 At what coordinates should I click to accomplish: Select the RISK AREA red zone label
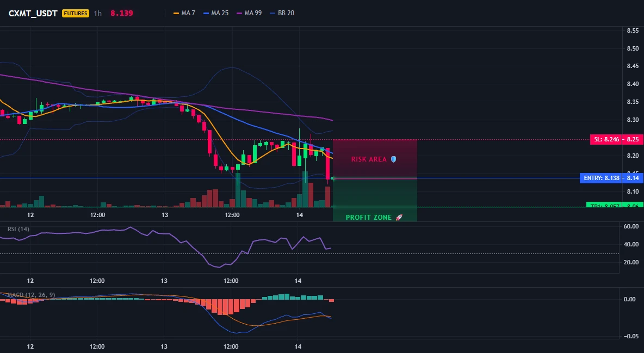click(369, 159)
